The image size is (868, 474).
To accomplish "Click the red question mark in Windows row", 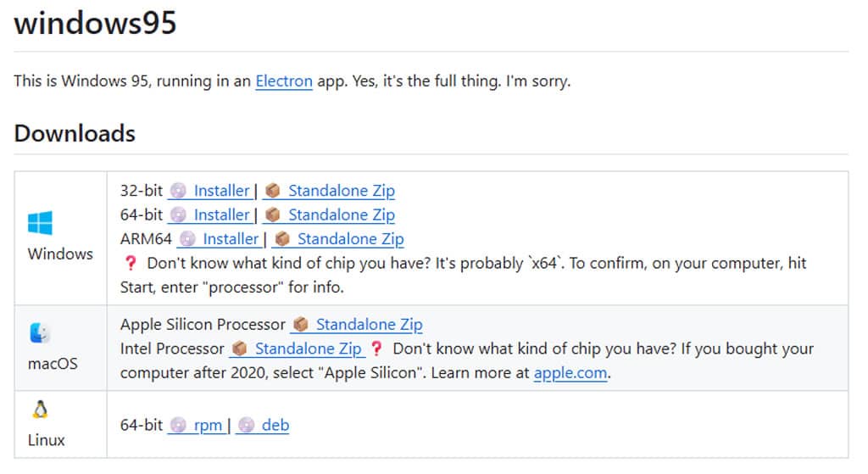I will click(130, 263).
